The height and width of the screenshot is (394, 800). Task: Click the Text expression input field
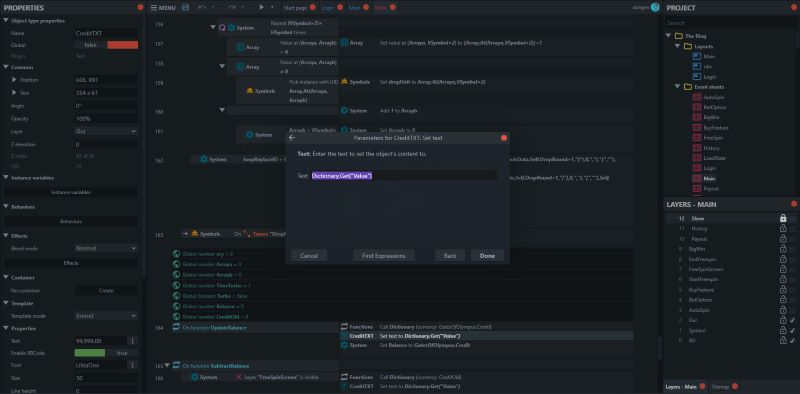tap(404, 176)
